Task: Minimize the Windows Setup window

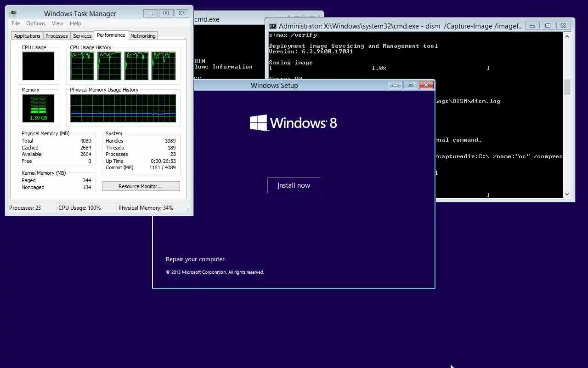Action: coord(395,85)
